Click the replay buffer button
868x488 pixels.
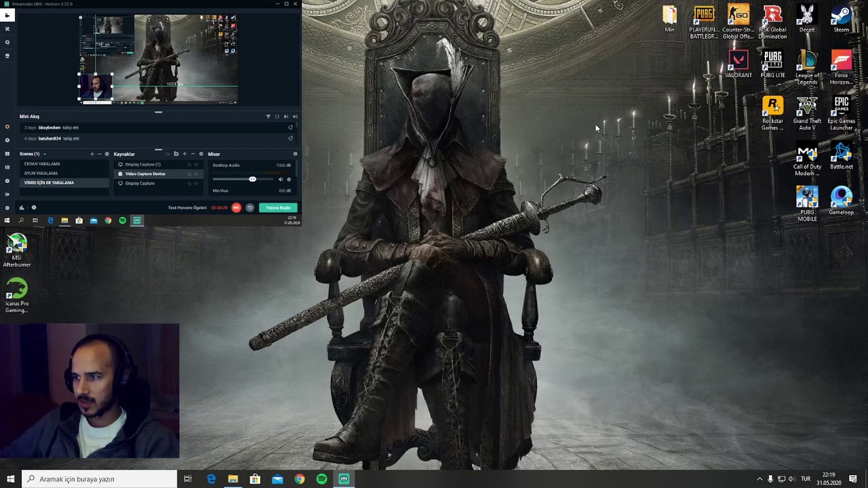250,208
